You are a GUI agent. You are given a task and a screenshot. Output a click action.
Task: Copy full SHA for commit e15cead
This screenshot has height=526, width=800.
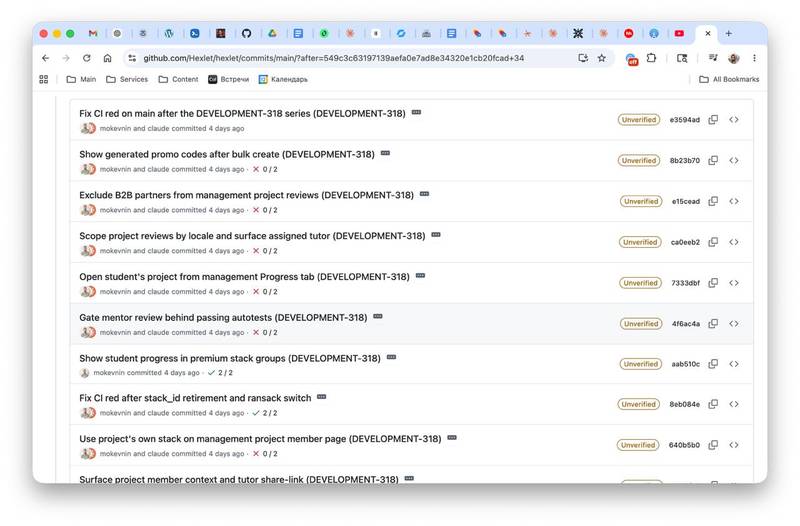pyautogui.click(x=713, y=201)
